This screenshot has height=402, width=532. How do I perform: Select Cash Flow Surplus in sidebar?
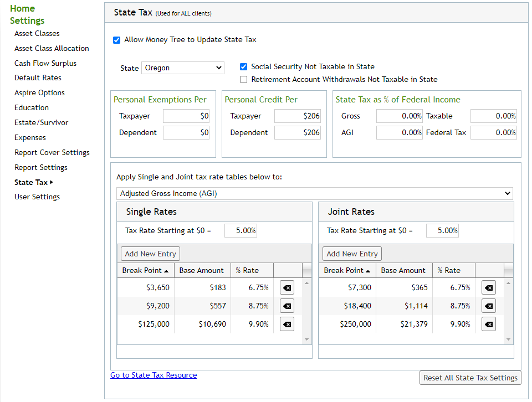(x=45, y=63)
